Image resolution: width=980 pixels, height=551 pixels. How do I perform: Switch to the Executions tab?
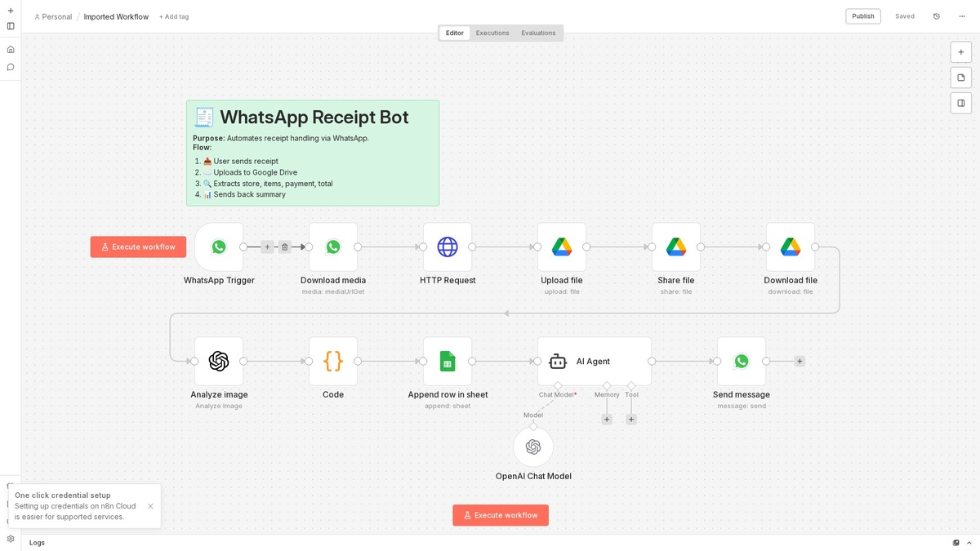coord(492,33)
